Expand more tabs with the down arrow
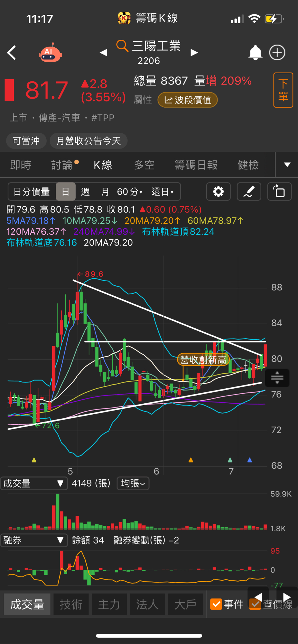298x644 pixels. (287, 165)
